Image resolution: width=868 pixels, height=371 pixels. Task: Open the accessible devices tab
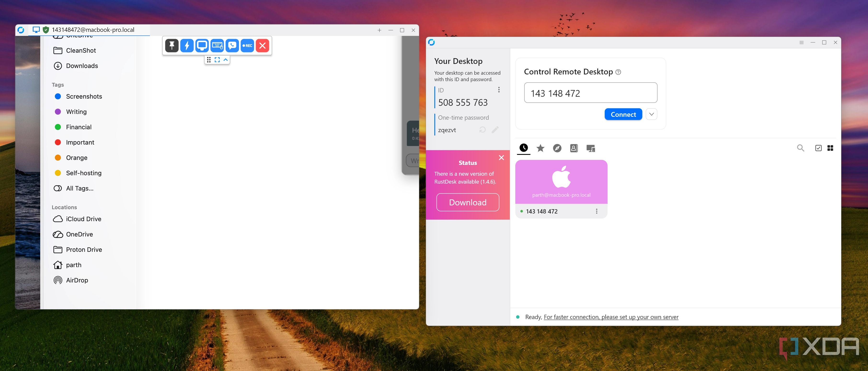[591, 148]
